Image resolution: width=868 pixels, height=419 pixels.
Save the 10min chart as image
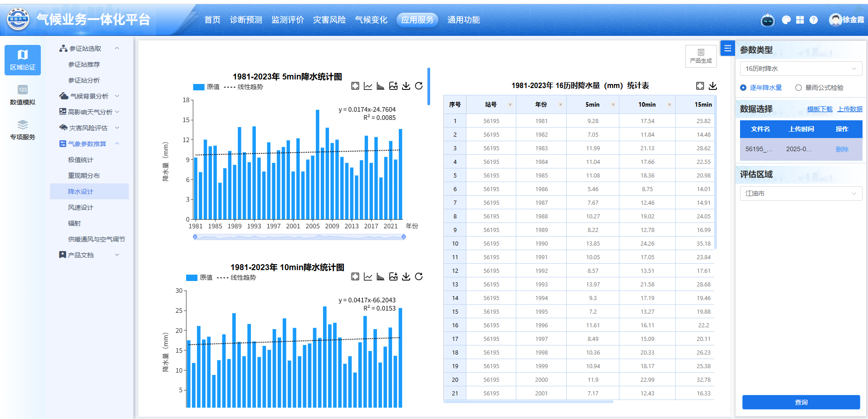pyautogui.click(x=393, y=276)
